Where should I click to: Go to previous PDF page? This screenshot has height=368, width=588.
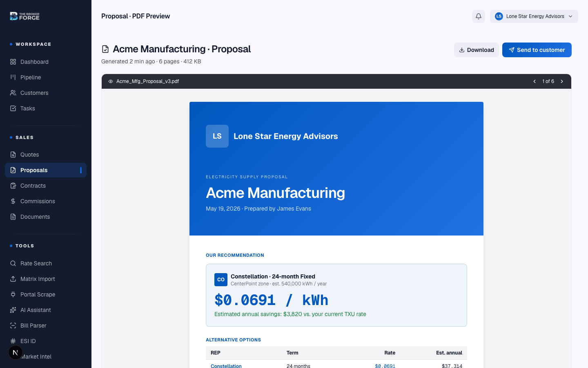click(535, 81)
